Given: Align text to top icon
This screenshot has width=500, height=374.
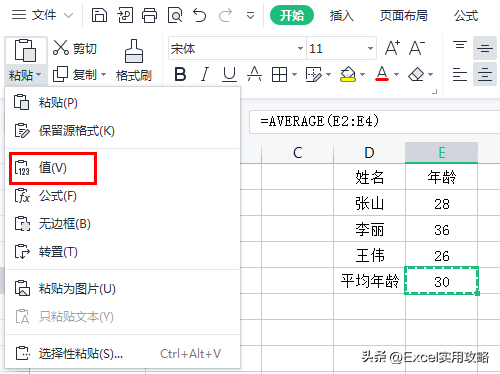Looking at the screenshot, I should (x=460, y=46).
